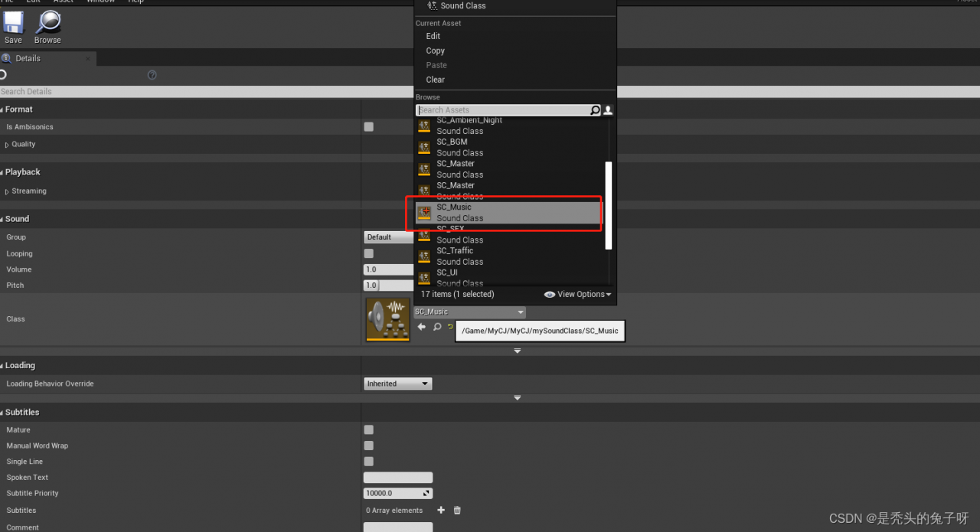Collapse the Subtitles category
This screenshot has width=980, height=532.
2,413
